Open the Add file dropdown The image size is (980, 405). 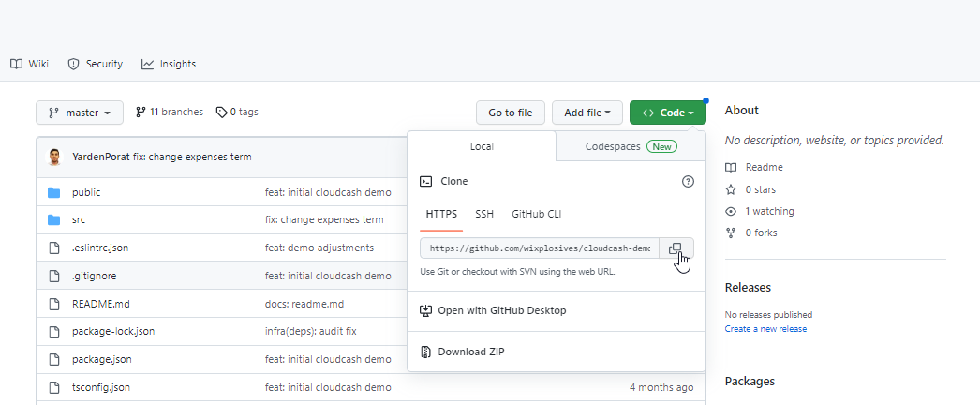tap(587, 112)
